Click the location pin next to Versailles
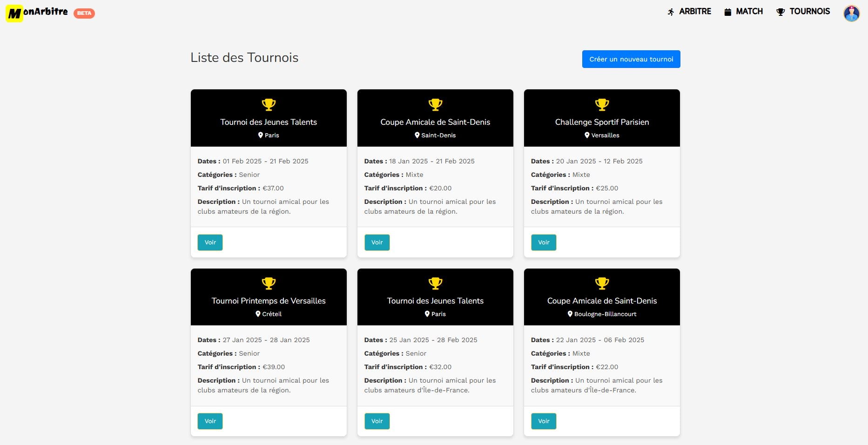The image size is (868, 445). tap(587, 135)
